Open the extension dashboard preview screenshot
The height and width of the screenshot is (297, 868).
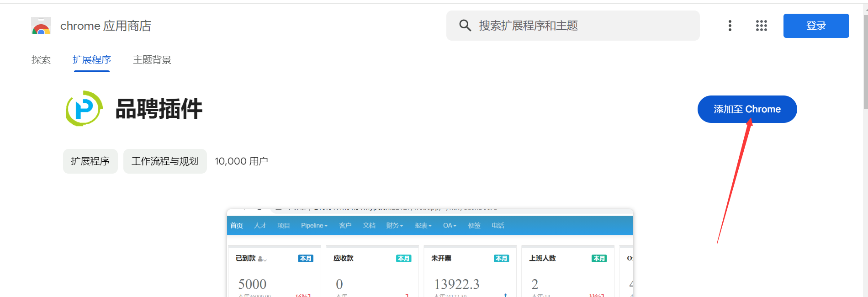[x=430, y=253]
